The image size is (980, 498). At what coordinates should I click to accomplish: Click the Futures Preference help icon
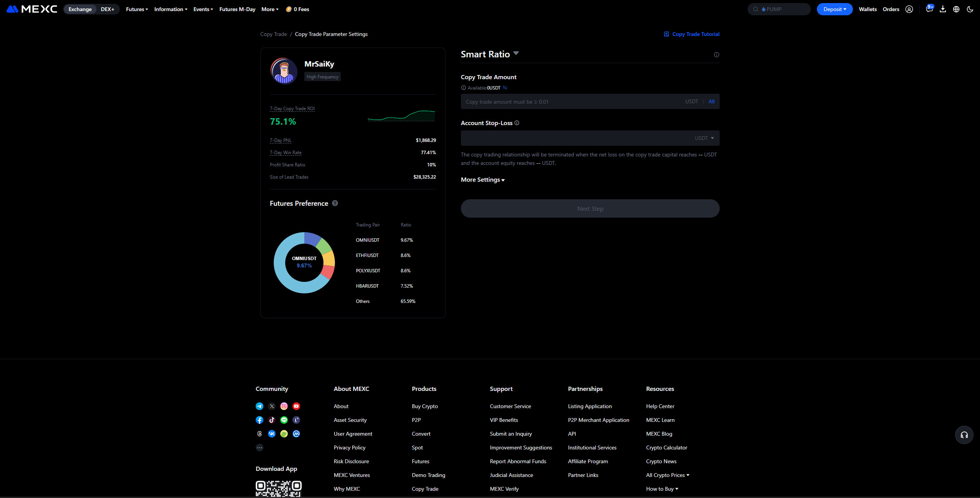tap(335, 203)
